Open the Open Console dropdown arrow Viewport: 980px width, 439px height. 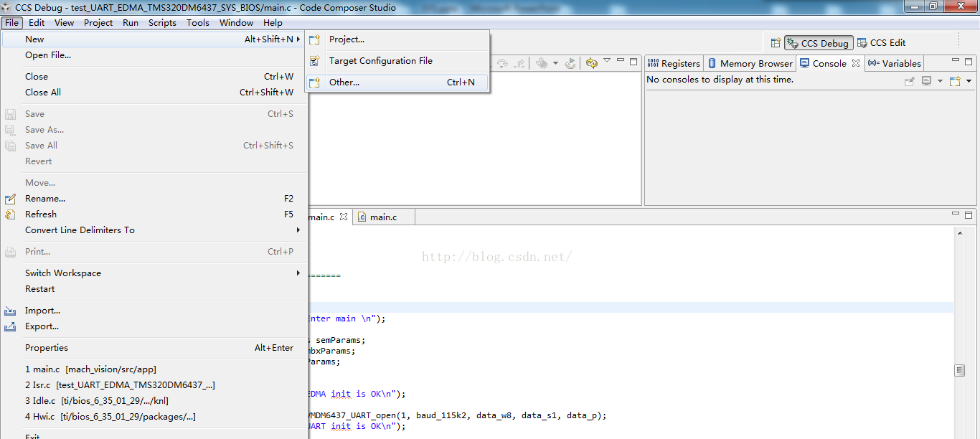[969, 81]
